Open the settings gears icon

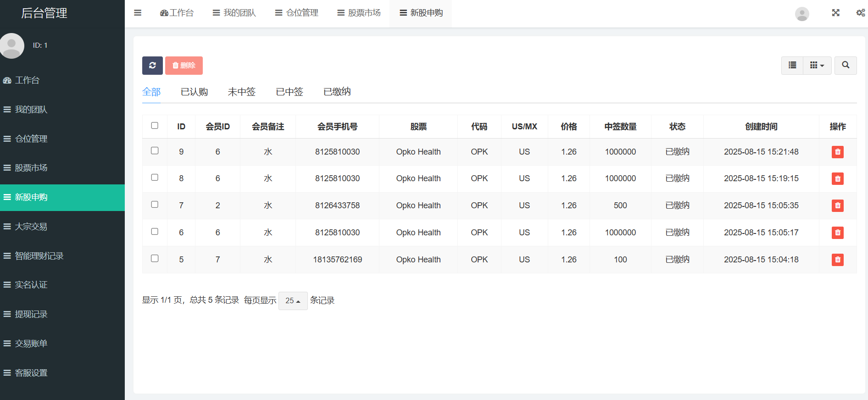pos(860,13)
